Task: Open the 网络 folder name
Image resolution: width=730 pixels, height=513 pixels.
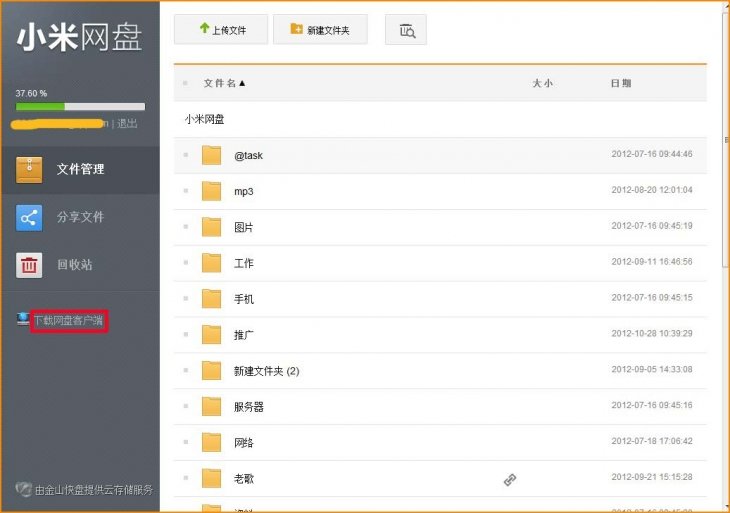Action: (243, 443)
